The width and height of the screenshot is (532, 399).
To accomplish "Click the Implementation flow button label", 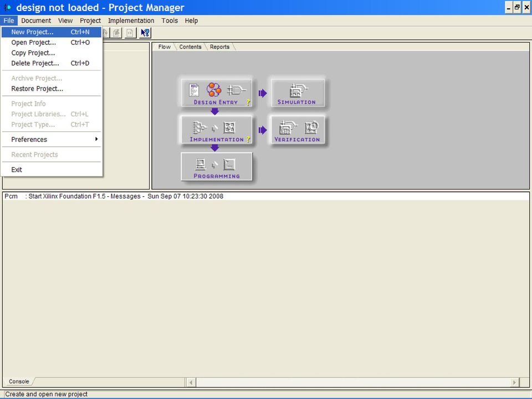I will (217, 140).
